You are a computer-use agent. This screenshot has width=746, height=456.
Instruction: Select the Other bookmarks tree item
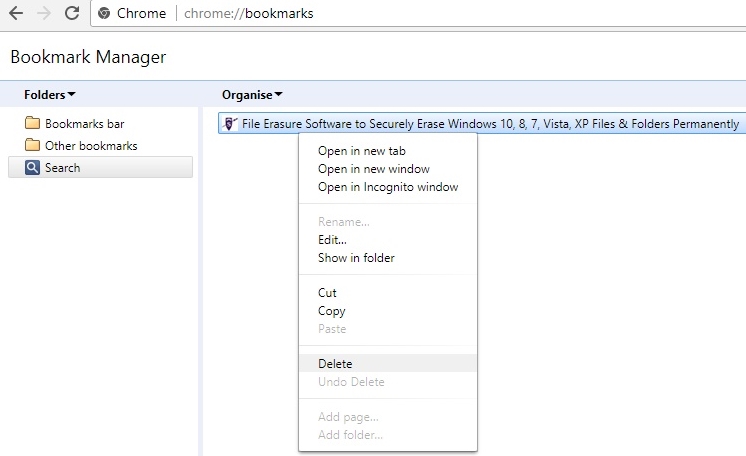[91, 146]
